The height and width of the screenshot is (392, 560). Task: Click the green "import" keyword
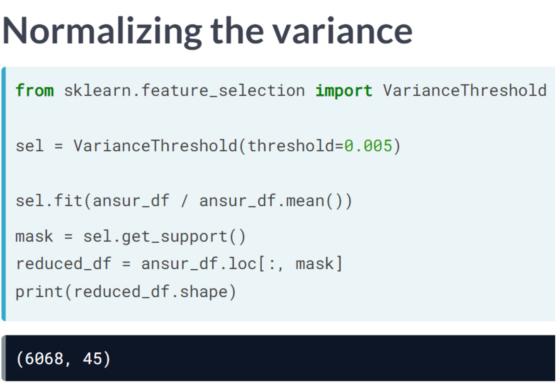click(343, 91)
